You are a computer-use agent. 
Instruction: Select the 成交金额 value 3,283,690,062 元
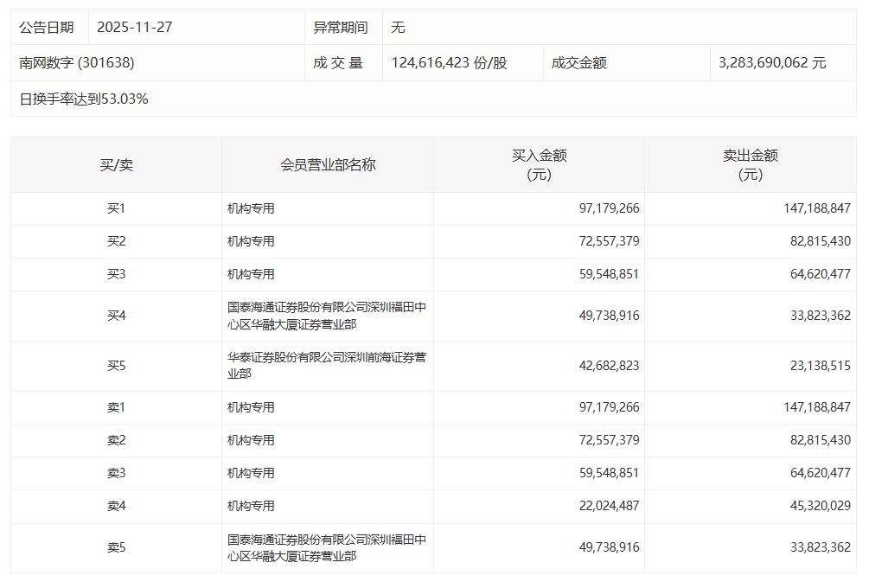point(772,63)
